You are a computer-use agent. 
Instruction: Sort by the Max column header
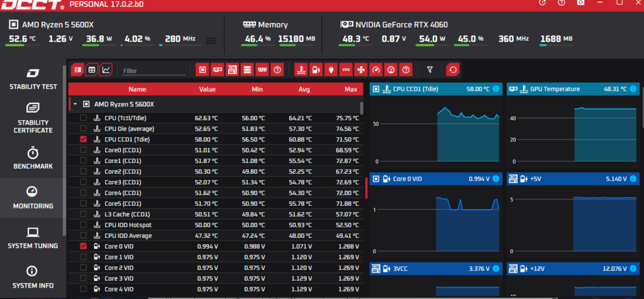tap(351, 89)
